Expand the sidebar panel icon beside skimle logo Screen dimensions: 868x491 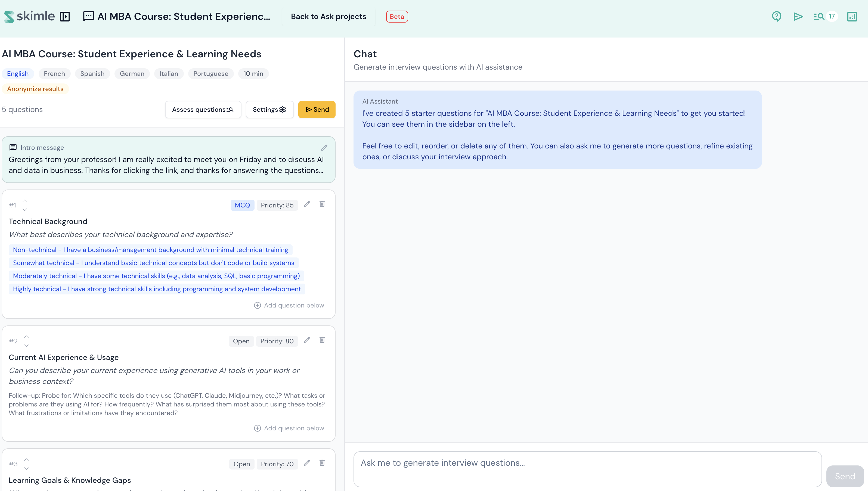click(x=65, y=16)
